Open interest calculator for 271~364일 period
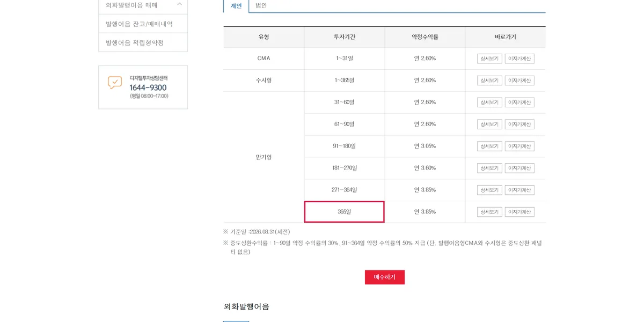The image size is (644, 322). point(519,190)
